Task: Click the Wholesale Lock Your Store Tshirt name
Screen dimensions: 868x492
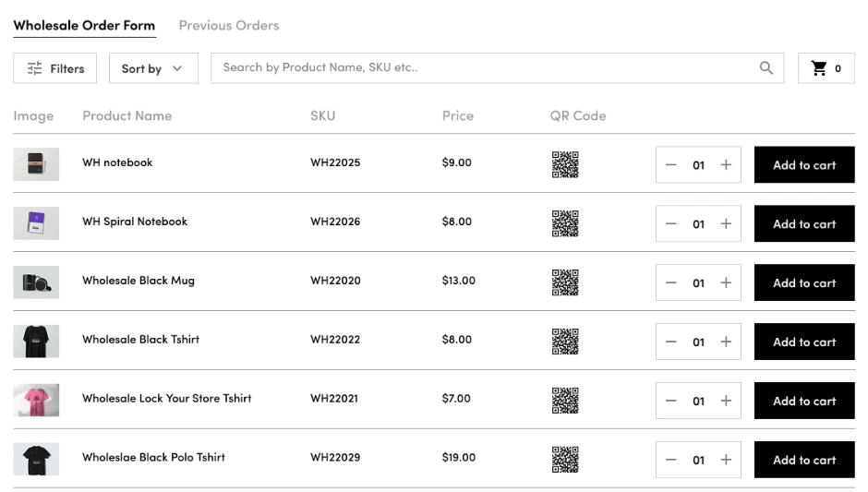Action: [166, 399]
